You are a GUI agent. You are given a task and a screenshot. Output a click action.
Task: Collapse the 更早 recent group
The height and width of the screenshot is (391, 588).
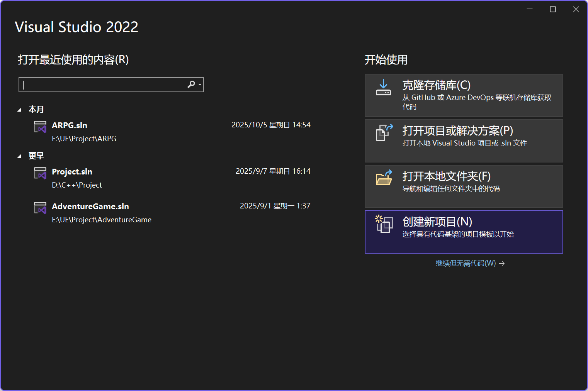[x=20, y=156]
